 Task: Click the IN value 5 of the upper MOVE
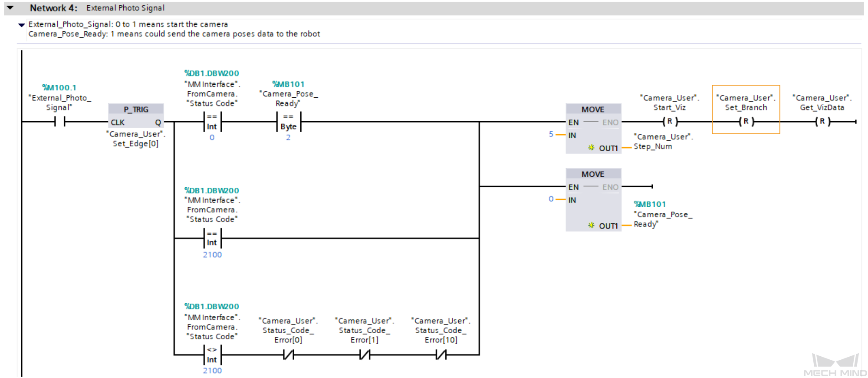click(x=551, y=134)
